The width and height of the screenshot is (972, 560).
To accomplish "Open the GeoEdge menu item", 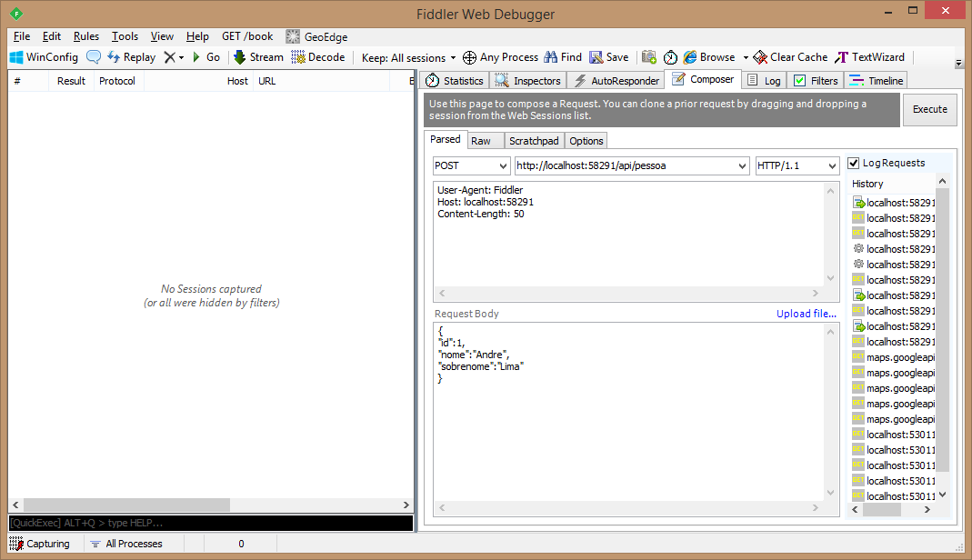I will [316, 36].
